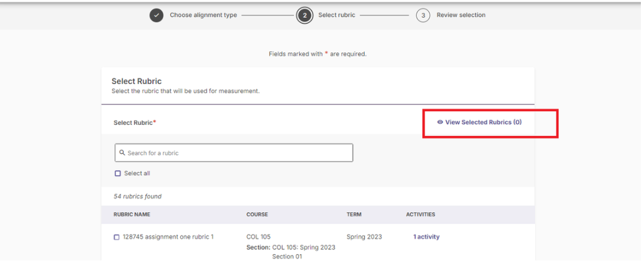This screenshot has width=644, height=266.
Task: Open the View Selected Rubrics (0) link
Action: [x=483, y=122]
